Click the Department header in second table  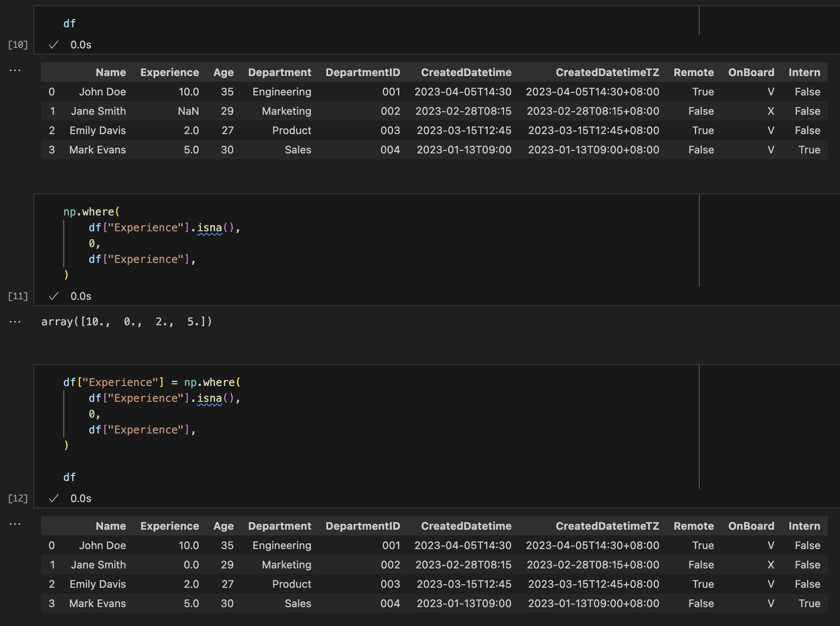coord(280,526)
